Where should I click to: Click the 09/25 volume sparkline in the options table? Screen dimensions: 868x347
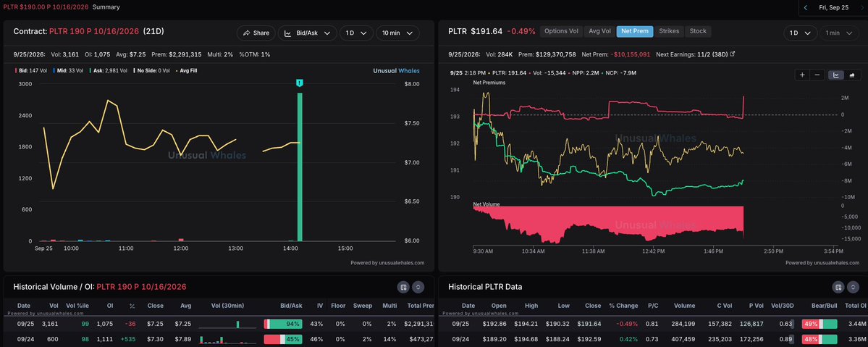[227, 324]
